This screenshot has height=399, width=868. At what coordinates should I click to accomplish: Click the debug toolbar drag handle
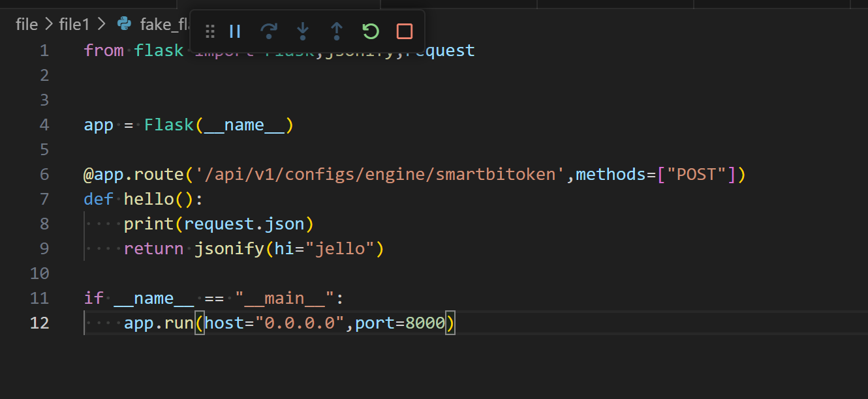[x=210, y=31]
